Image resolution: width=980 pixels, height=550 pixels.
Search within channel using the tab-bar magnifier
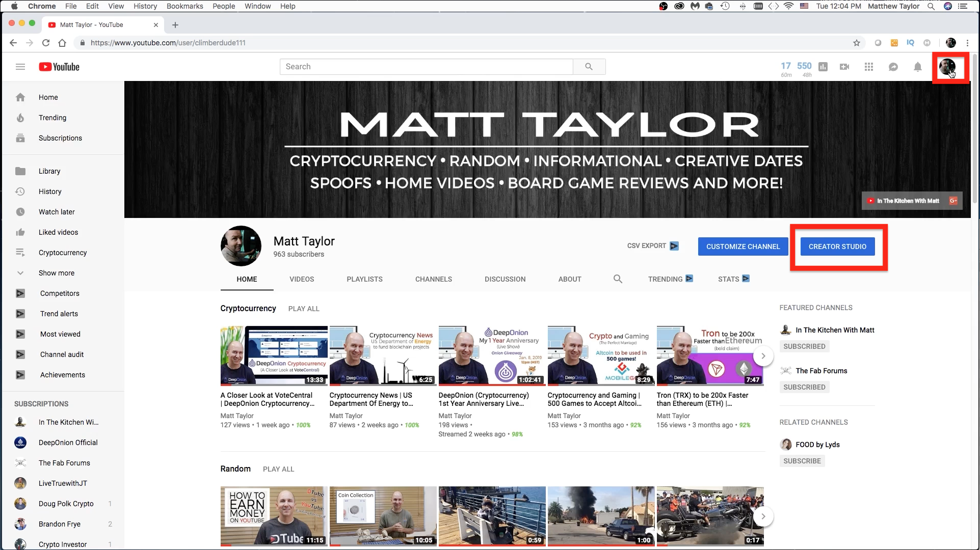click(x=618, y=279)
